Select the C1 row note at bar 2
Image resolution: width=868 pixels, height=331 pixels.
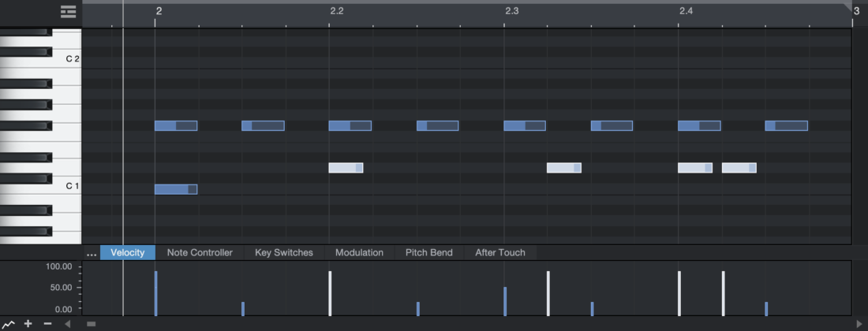tap(176, 190)
